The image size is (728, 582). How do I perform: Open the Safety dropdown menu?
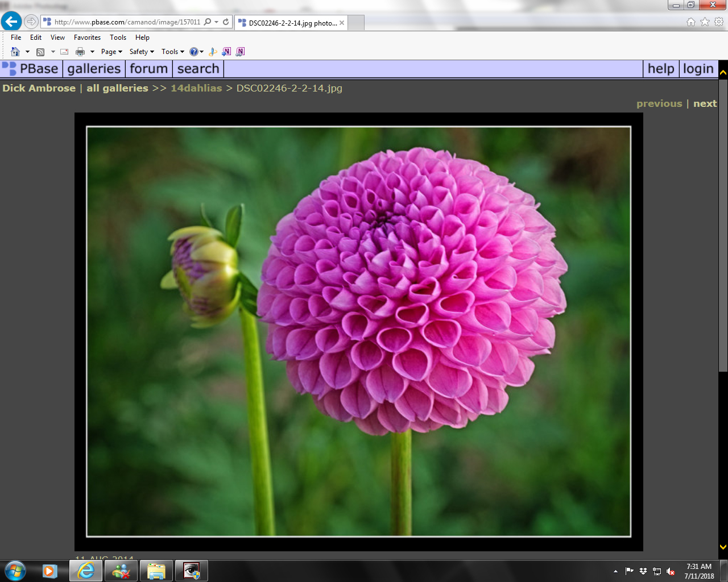point(142,52)
